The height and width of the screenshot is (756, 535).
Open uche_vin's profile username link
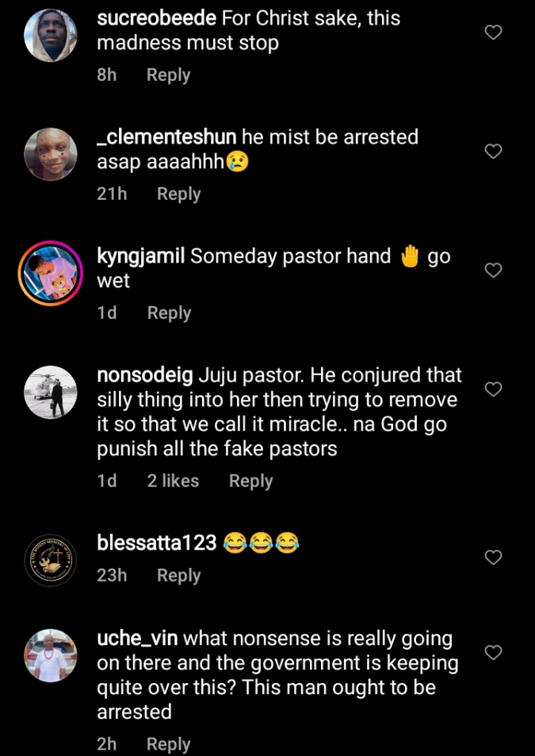[138, 639]
